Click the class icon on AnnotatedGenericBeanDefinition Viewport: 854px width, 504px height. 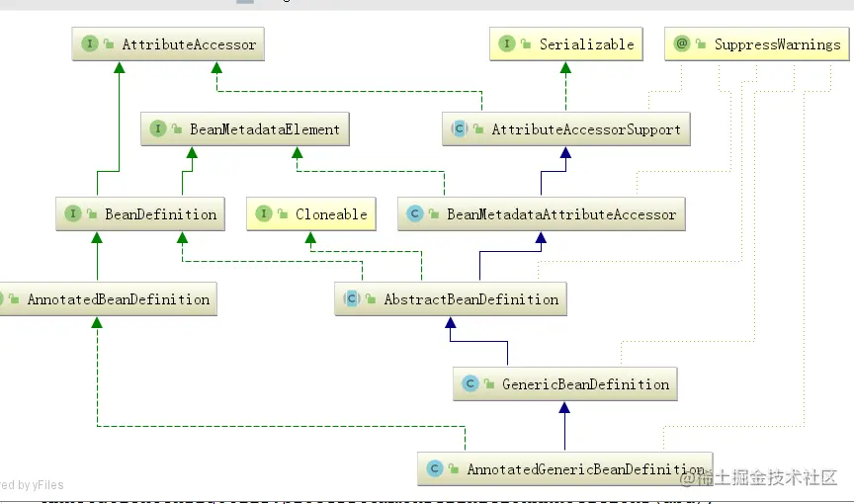435,468
